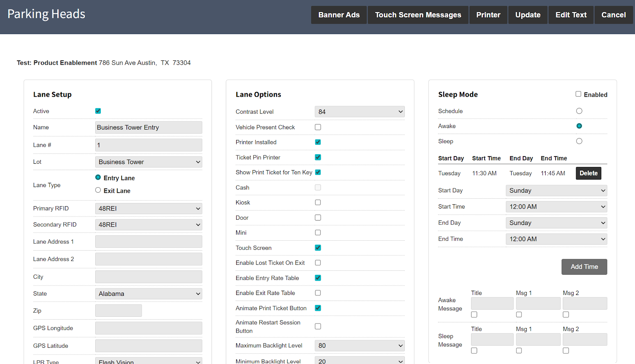Open the Lot dropdown showing Business Tower
The height and width of the screenshot is (364, 635).
(148, 162)
